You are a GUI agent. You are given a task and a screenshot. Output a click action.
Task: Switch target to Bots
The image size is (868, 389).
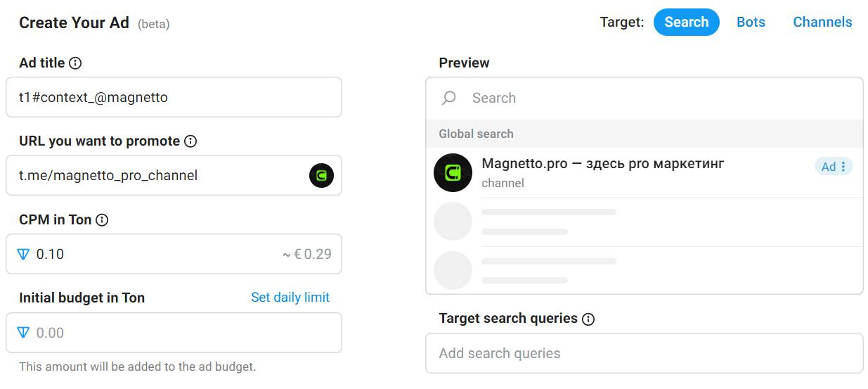(x=751, y=22)
